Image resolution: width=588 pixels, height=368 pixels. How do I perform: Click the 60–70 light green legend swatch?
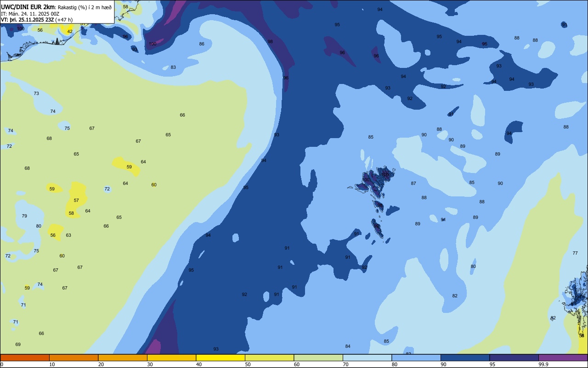318,357
